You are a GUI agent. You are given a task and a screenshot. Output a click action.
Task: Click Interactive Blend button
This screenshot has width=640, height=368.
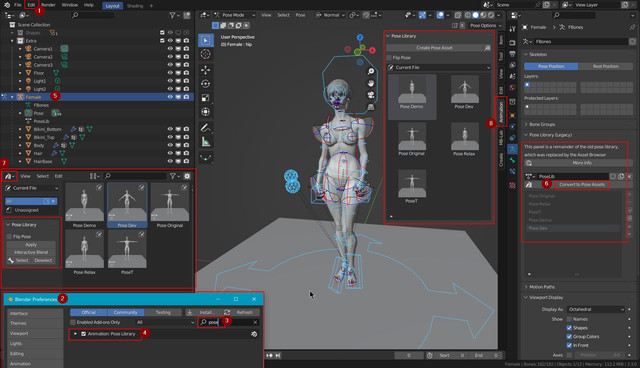point(31,253)
